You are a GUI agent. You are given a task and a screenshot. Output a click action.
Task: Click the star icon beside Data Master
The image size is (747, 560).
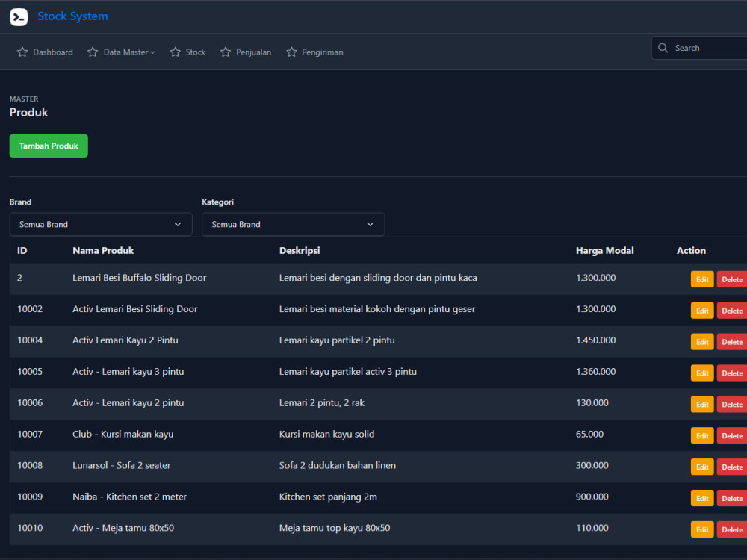point(93,52)
